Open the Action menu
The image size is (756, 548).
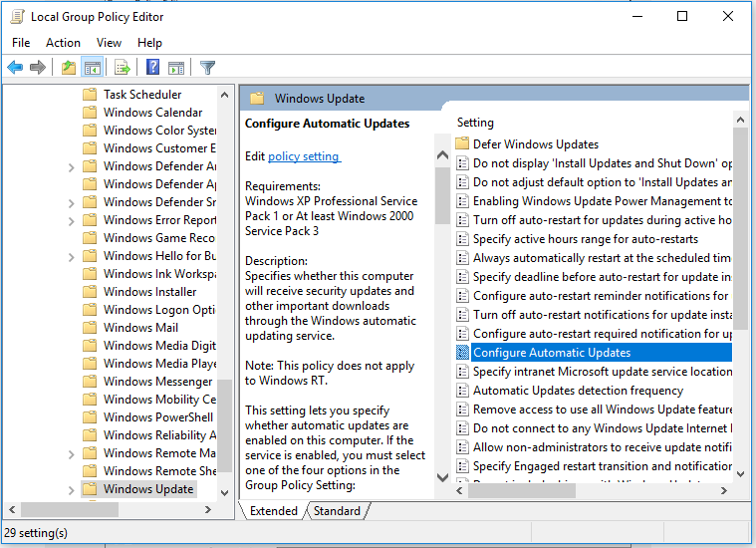click(x=63, y=43)
